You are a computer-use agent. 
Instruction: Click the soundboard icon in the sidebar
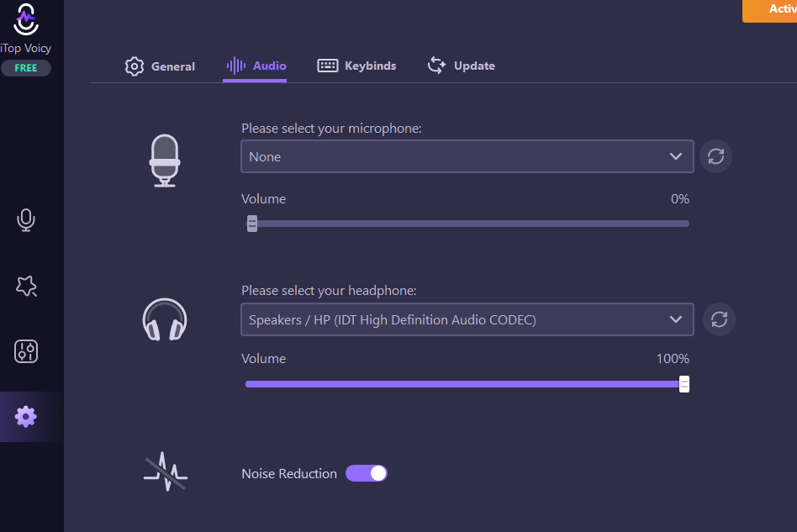point(25,351)
